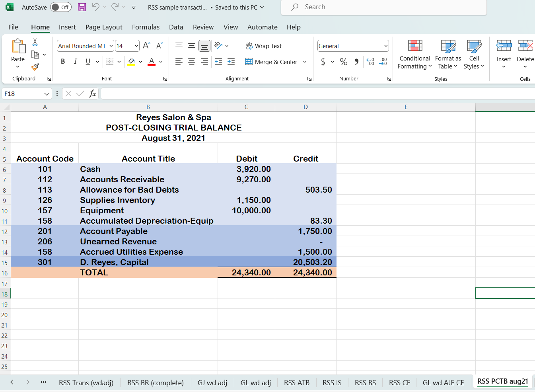Click the Save icon in title bar
Image resolution: width=535 pixels, height=392 pixels.
click(82, 7)
